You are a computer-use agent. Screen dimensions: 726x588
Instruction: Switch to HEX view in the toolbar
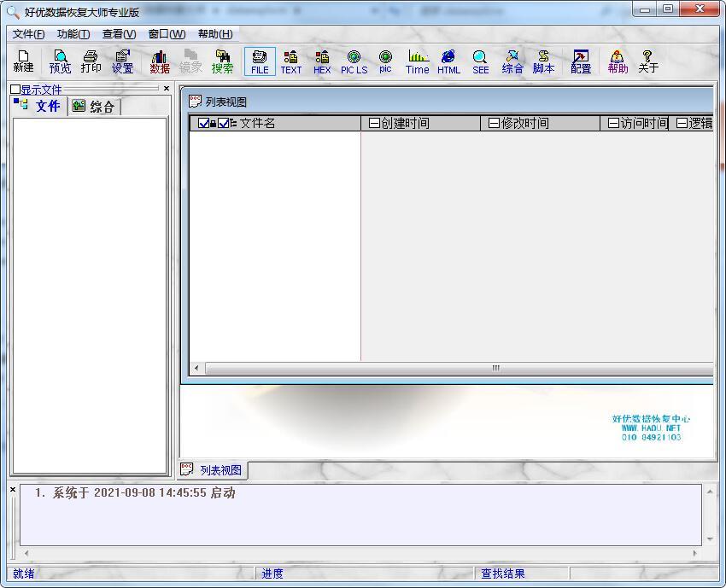[x=322, y=61]
